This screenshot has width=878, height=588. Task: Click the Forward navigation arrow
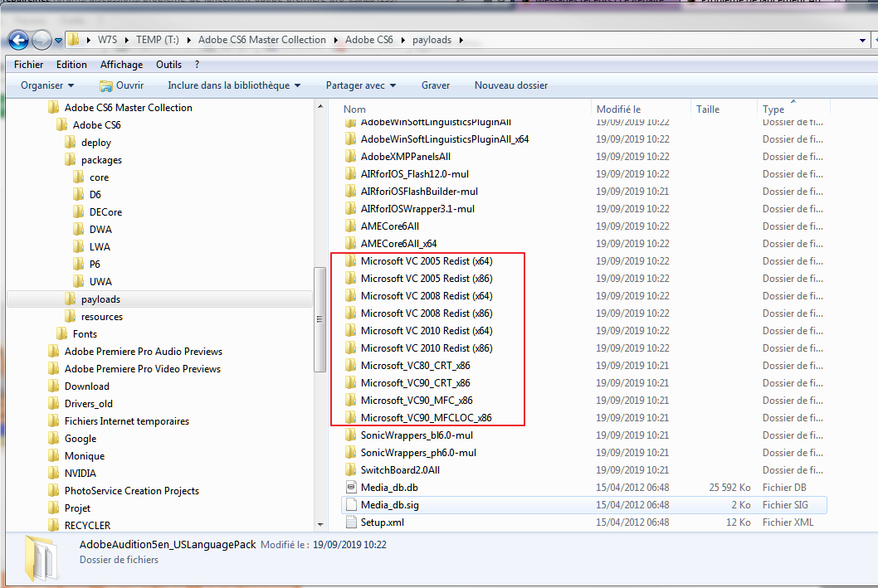pos(42,41)
